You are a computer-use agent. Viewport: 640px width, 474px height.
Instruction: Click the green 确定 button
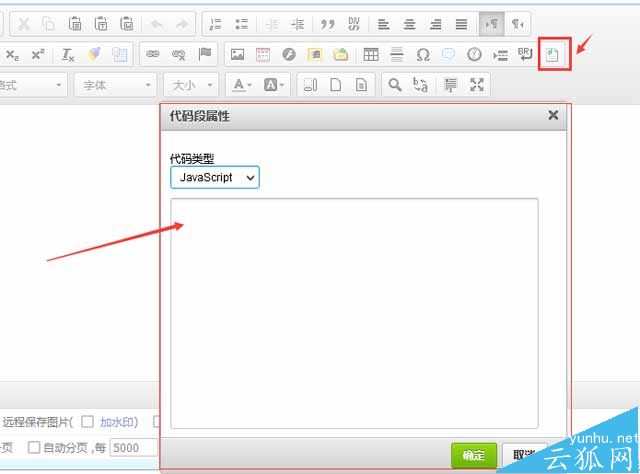point(474,455)
